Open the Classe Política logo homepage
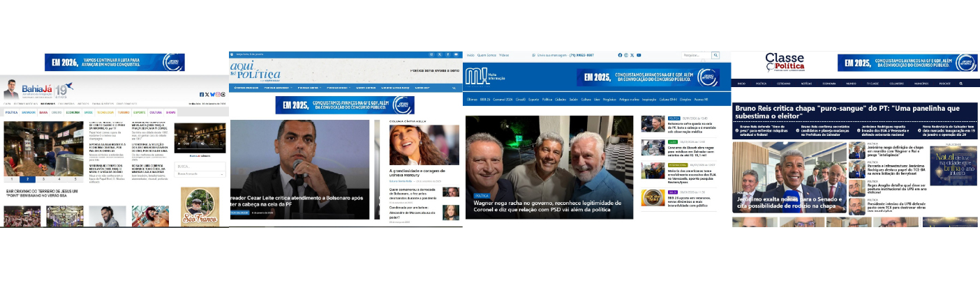This screenshot has height=285, width=980. [x=785, y=61]
